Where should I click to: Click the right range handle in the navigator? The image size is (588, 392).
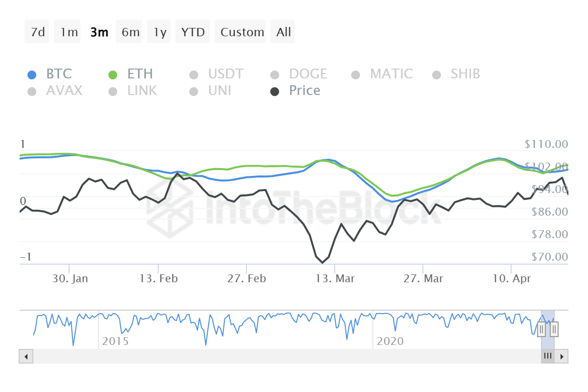pyautogui.click(x=553, y=330)
